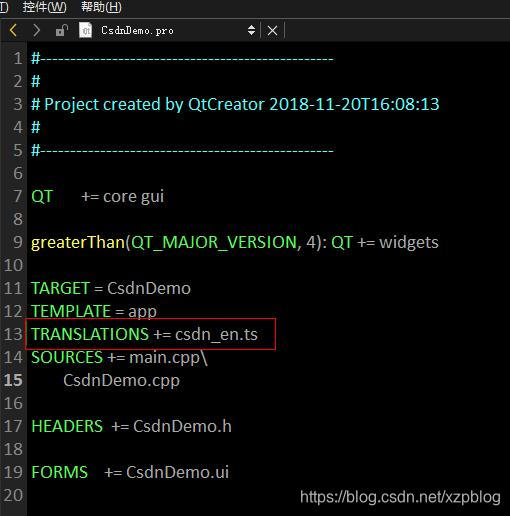Click line number 13 in the gutter

coord(13,334)
